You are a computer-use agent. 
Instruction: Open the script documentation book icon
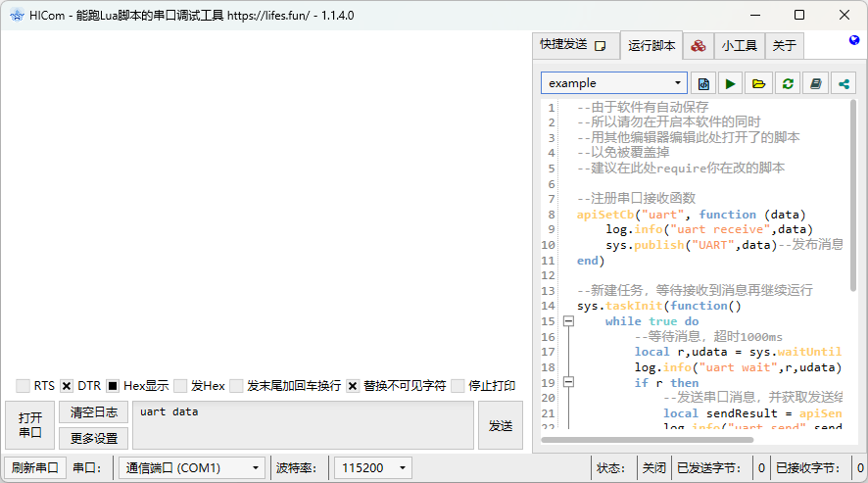pyautogui.click(x=815, y=83)
